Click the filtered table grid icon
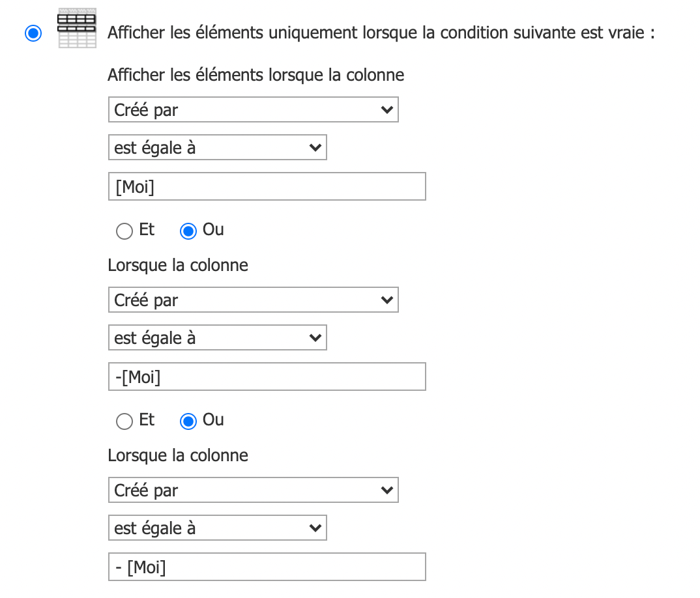The width and height of the screenshot is (700, 598). coord(77,27)
